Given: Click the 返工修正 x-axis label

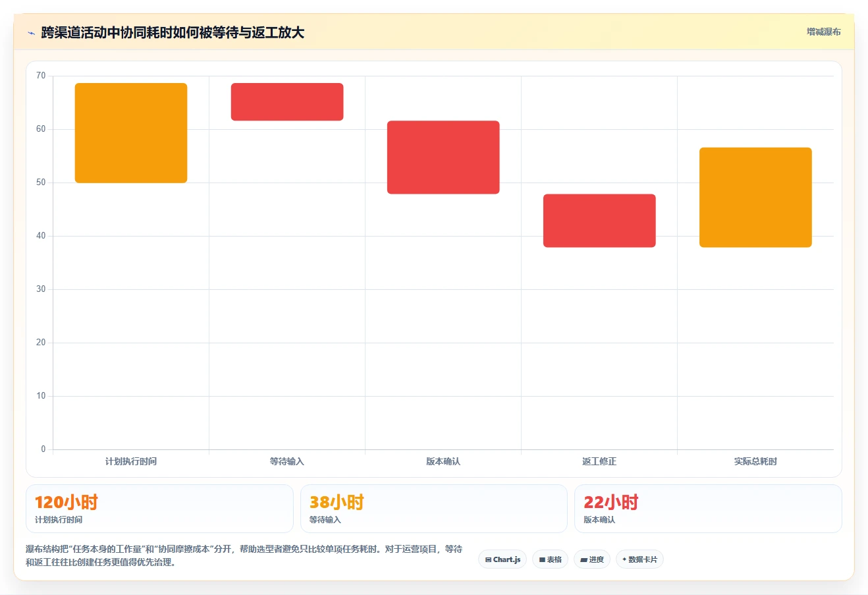Looking at the screenshot, I should point(599,461).
